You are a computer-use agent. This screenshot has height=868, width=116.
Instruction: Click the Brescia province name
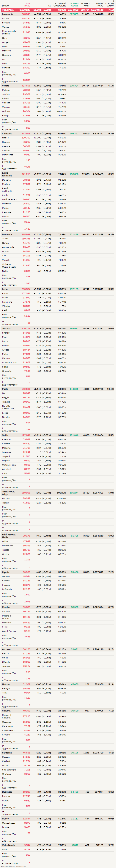(6, 23)
